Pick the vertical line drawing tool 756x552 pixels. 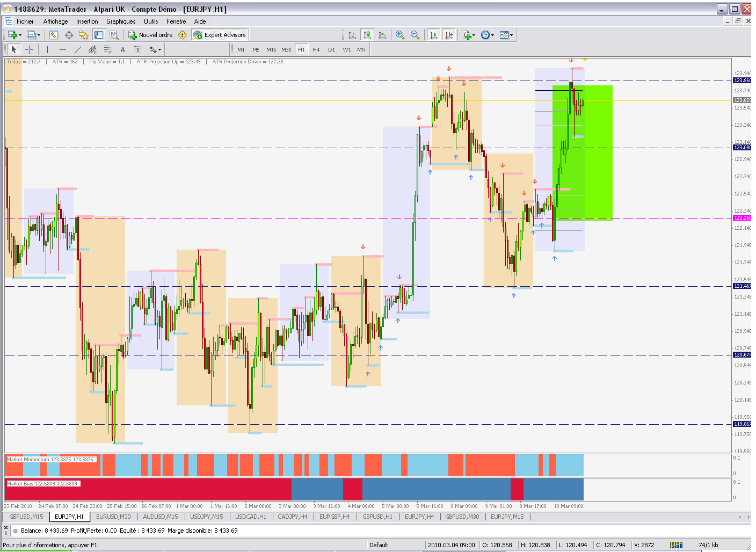[x=47, y=49]
